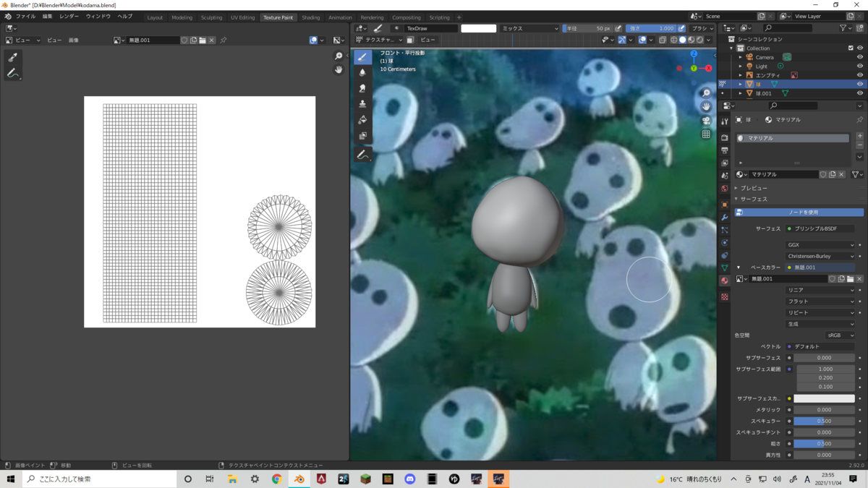This screenshot has height=488, width=868.
Task: Adjust the スペキュラー slider
Action: click(824, 421)
